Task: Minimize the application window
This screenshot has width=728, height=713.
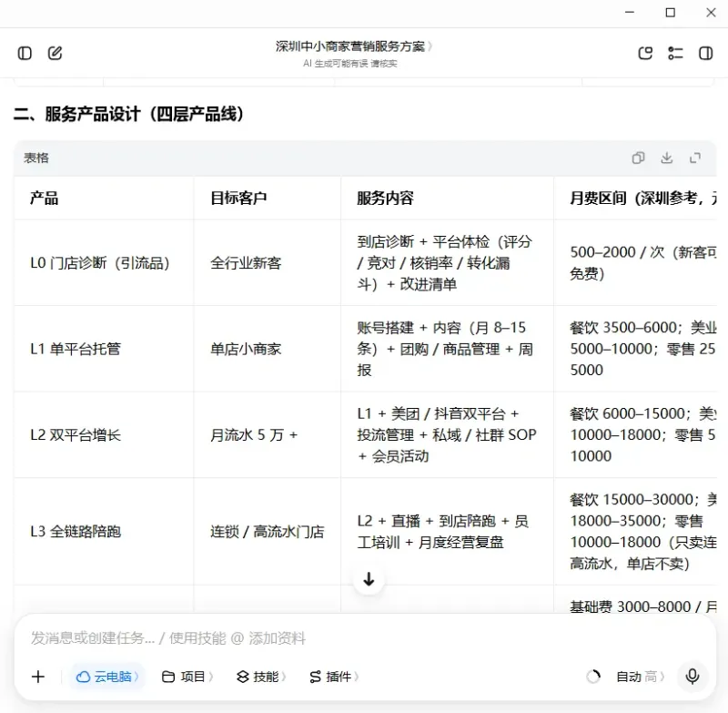Action: click(x=630, y=13)
